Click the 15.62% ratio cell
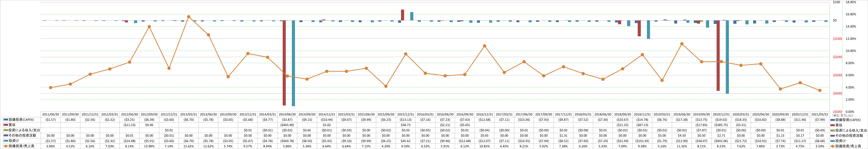Image resolution: width=868 pixels, height=149 pixels. [x=189, y=146]
